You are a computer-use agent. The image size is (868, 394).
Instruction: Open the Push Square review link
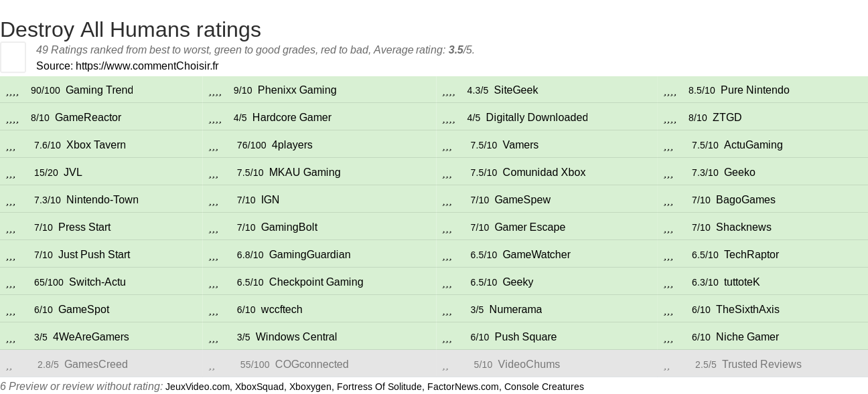(x=525, y=336)
